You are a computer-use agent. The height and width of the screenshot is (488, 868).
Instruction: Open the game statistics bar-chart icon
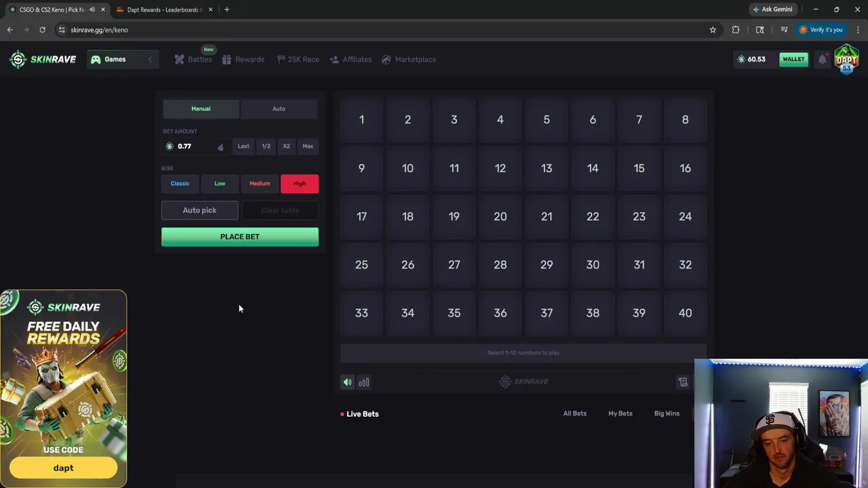[x=364, y=382]
